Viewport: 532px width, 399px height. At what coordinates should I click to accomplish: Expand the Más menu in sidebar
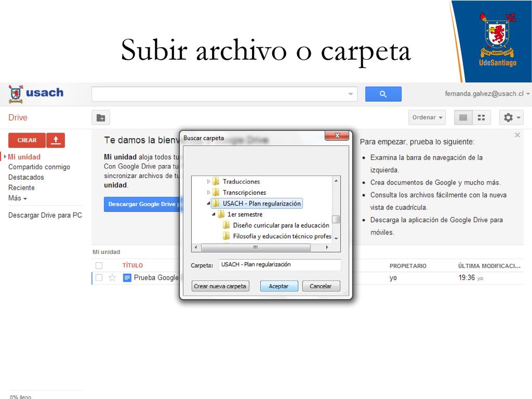(17, 198)
